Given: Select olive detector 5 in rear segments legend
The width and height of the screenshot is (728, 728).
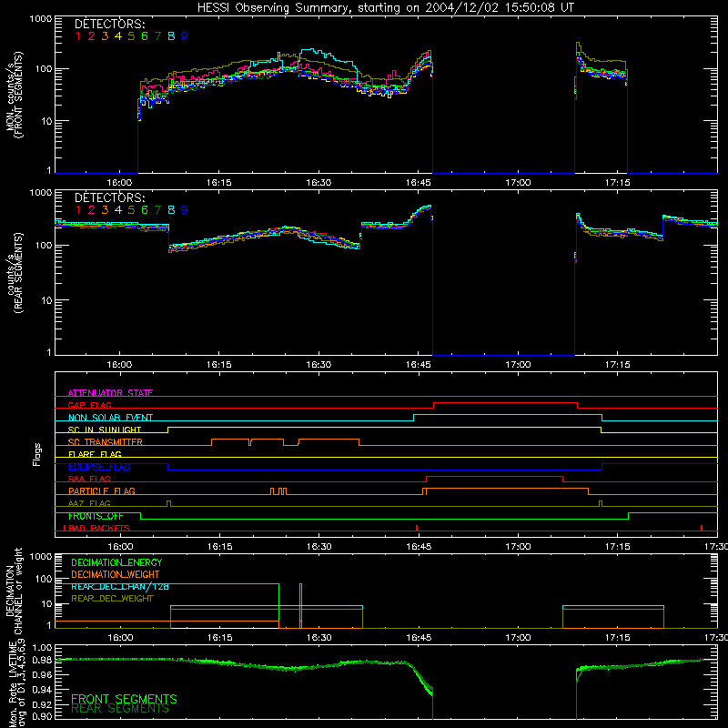Looking at the screenshot, I should pyautogui.click(x=131, y=210).
